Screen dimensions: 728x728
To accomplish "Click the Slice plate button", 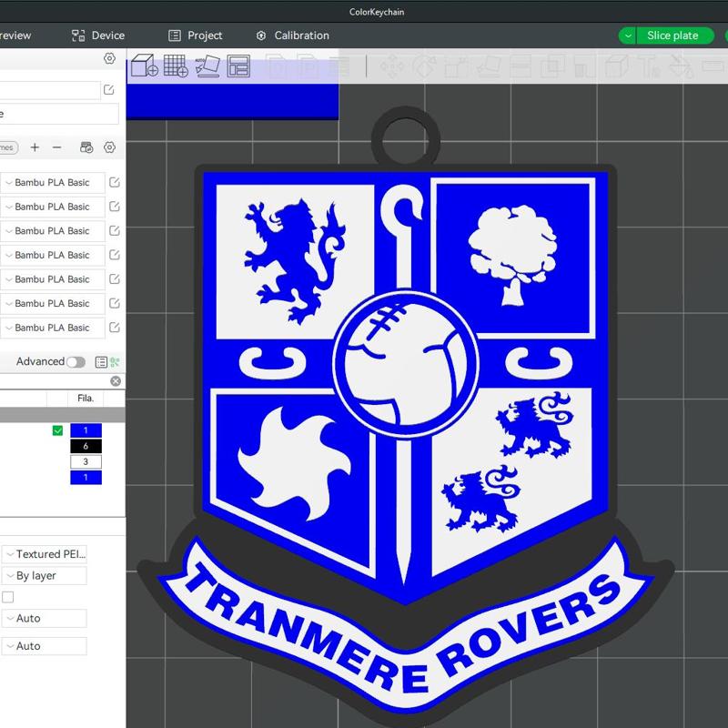I will 672,35.
